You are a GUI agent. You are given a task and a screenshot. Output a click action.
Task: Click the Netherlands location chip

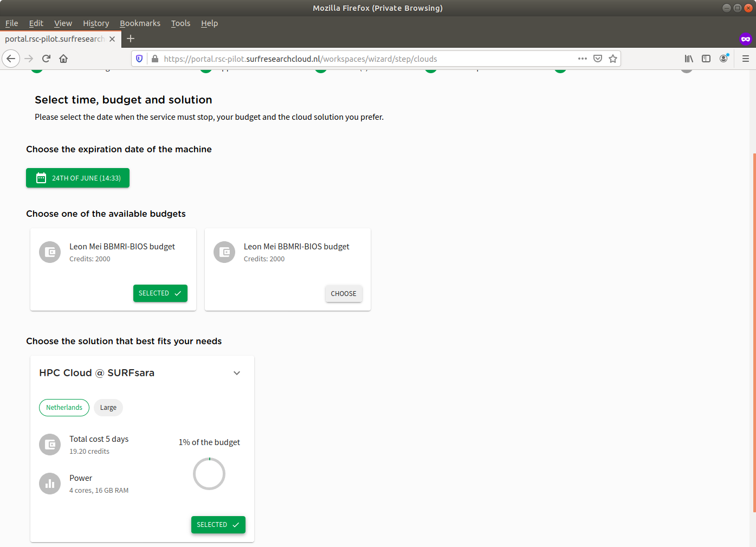coord(64,408)
